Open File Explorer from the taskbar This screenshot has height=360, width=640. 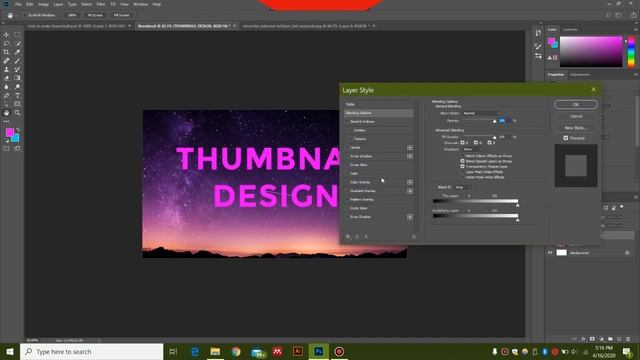[215, 351]
